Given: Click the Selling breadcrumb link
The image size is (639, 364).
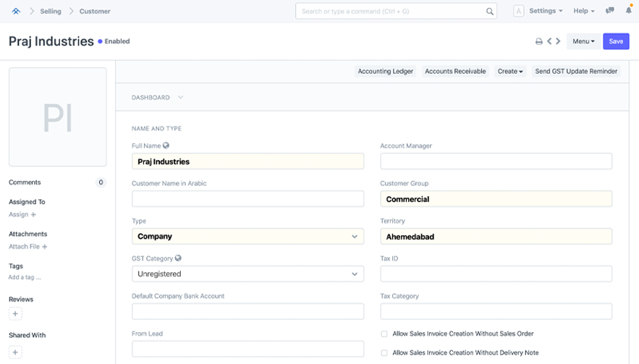Looking at the screenshot, I should (x=51, y=12).
